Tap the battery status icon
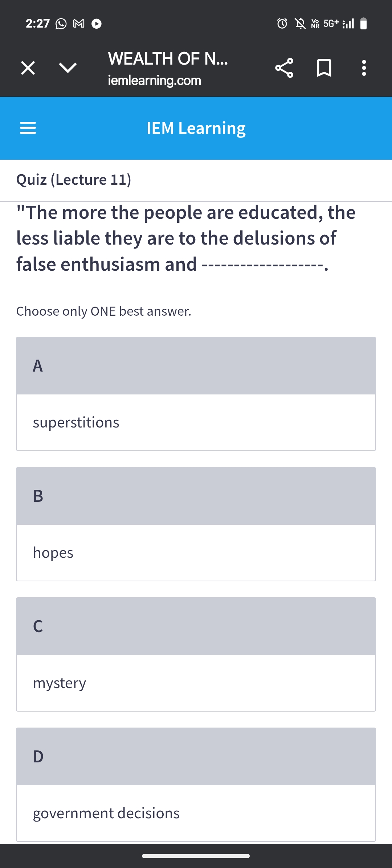 click(x=363, y=24)
